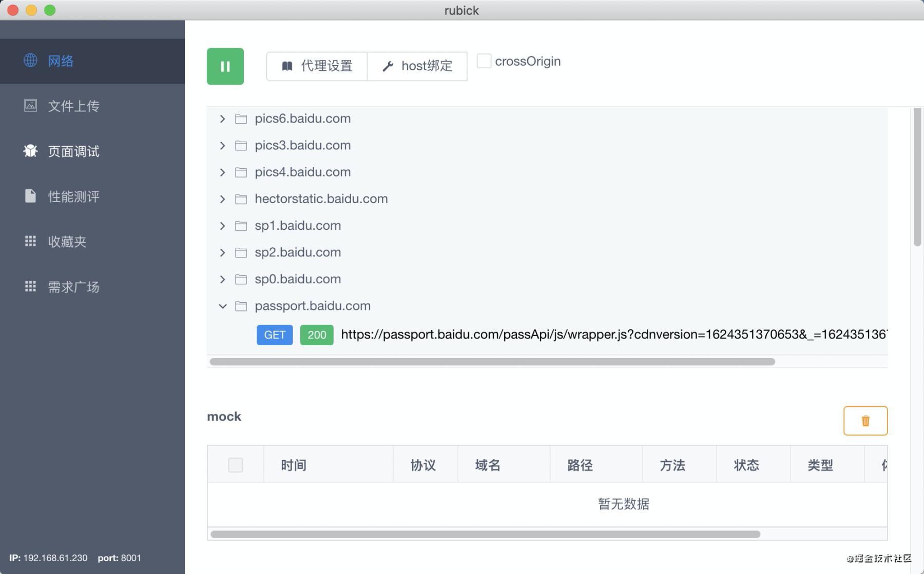Expand the hectorstatic.baidu.com node
This screenshot has width=924, height=574.
tap(222, 199)
